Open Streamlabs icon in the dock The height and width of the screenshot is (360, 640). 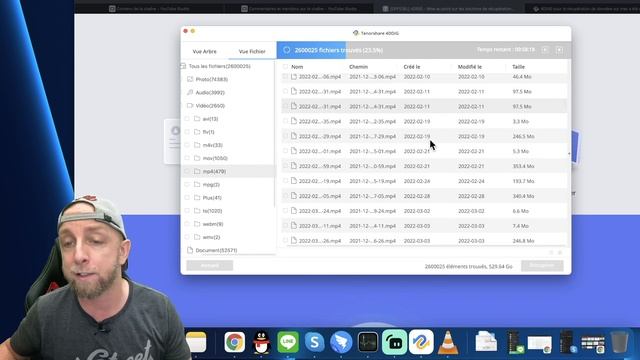click(x=394, y=342)
